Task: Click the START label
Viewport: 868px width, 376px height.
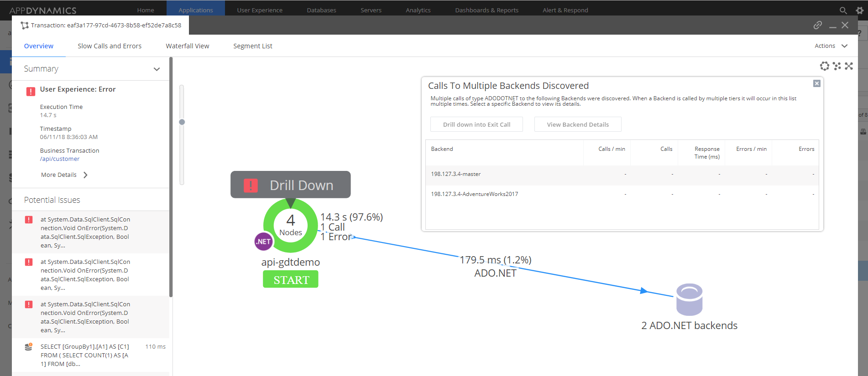Action: point(291,279)
